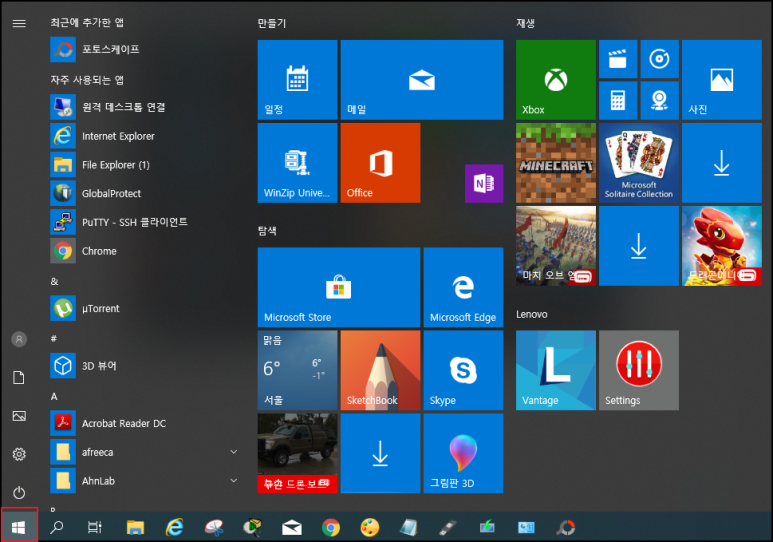Launch Chrome from frequently used apps

[143, 251]
